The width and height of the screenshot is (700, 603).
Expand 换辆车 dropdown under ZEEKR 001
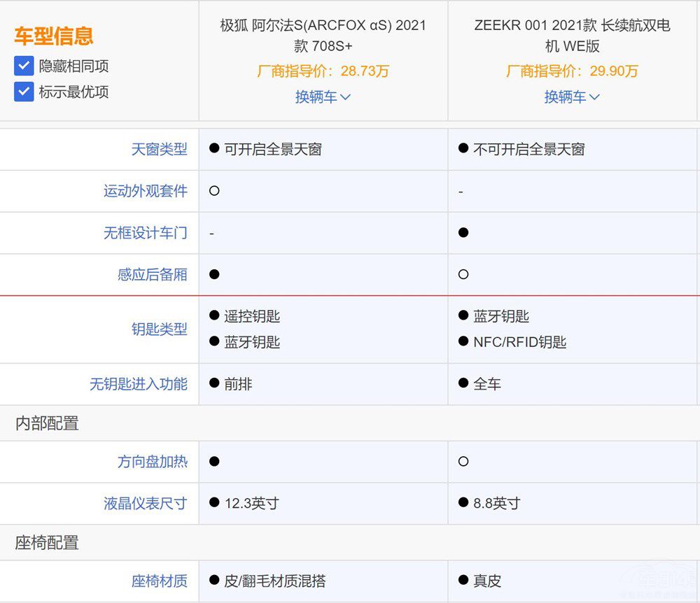tap(572, 97)
